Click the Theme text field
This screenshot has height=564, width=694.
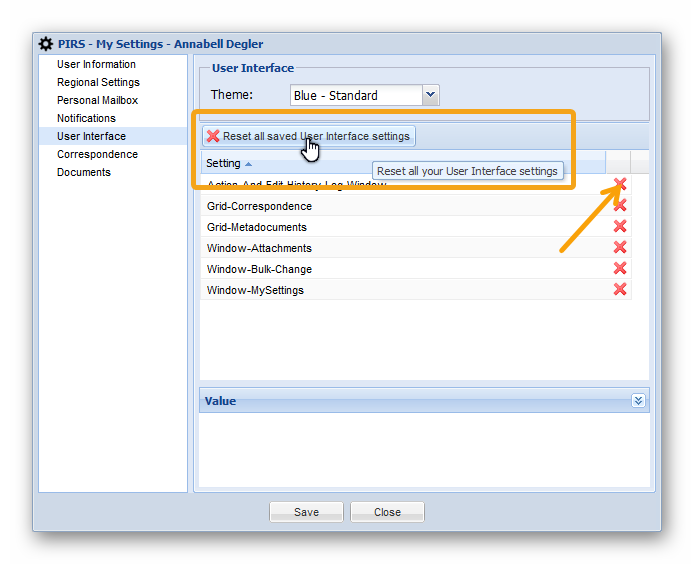[355, 95]
